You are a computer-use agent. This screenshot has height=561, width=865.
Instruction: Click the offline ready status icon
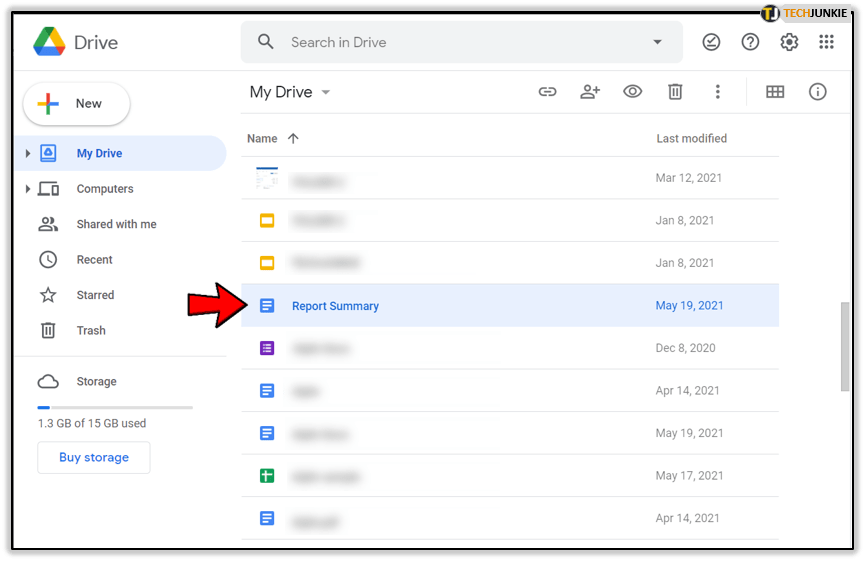tap(711, 42)
